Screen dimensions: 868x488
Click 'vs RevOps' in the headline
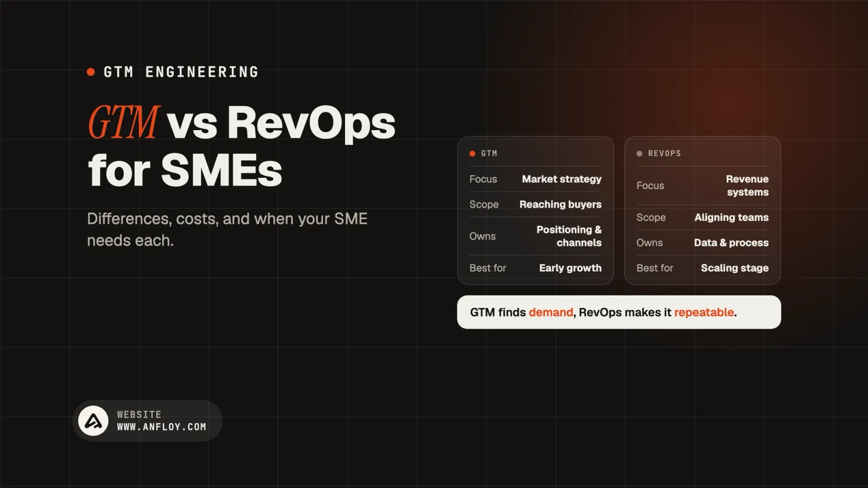click(x=281, y=123)
